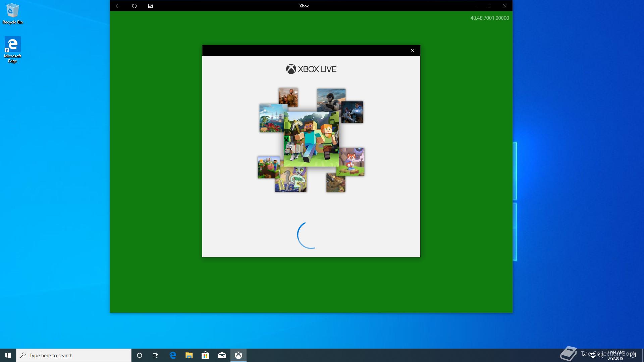Click the taskbar clock showing 3/9/2019
The width and height of the screenshot is (644, 362).
click(x=615, y=355)
